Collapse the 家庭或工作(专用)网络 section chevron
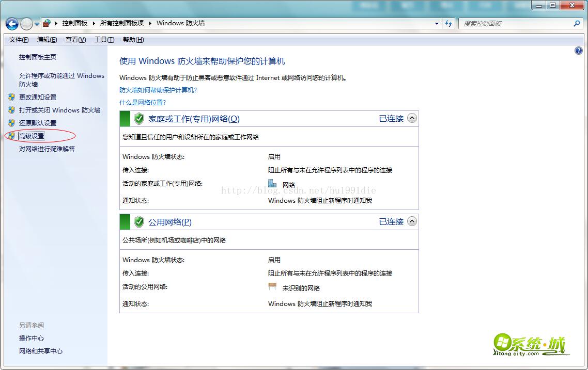Image resolution: width=588 pixels, height=370 pixels. [412, 118]
